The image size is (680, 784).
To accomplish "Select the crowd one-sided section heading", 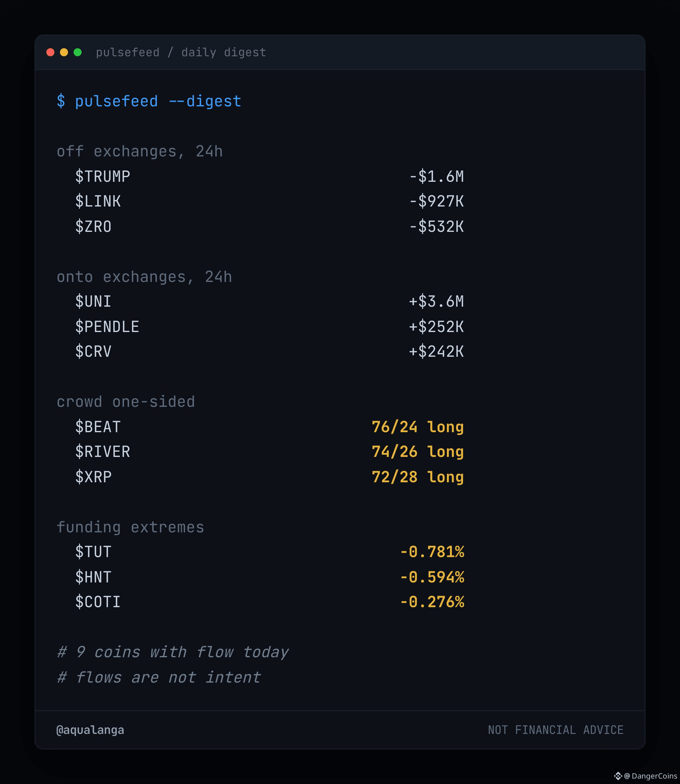I will tap(125, 402).
